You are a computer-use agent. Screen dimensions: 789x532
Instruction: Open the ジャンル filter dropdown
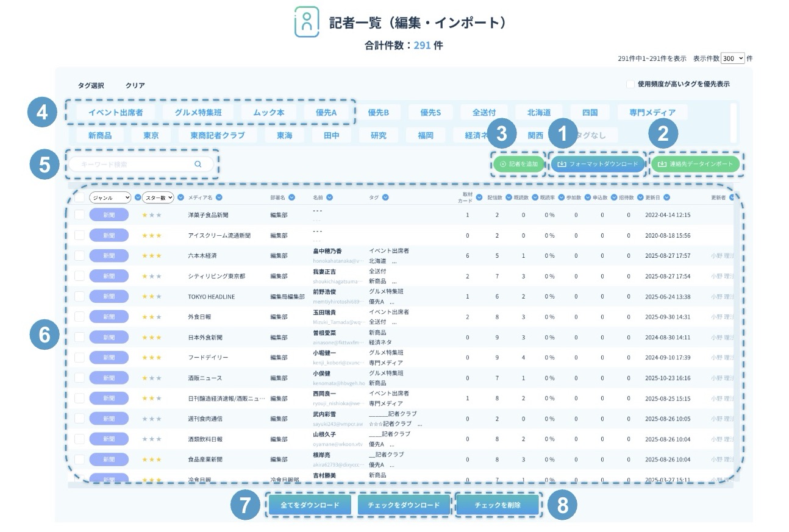point(110,197)
